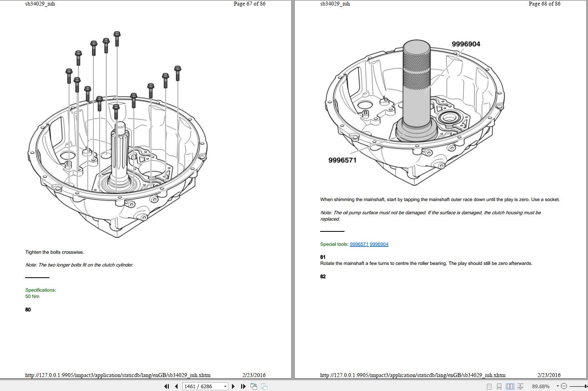Image resolution: width=588 pixels, height=391 pixels.
Task: Toggle two-page facing view
Action: (510, 386)
